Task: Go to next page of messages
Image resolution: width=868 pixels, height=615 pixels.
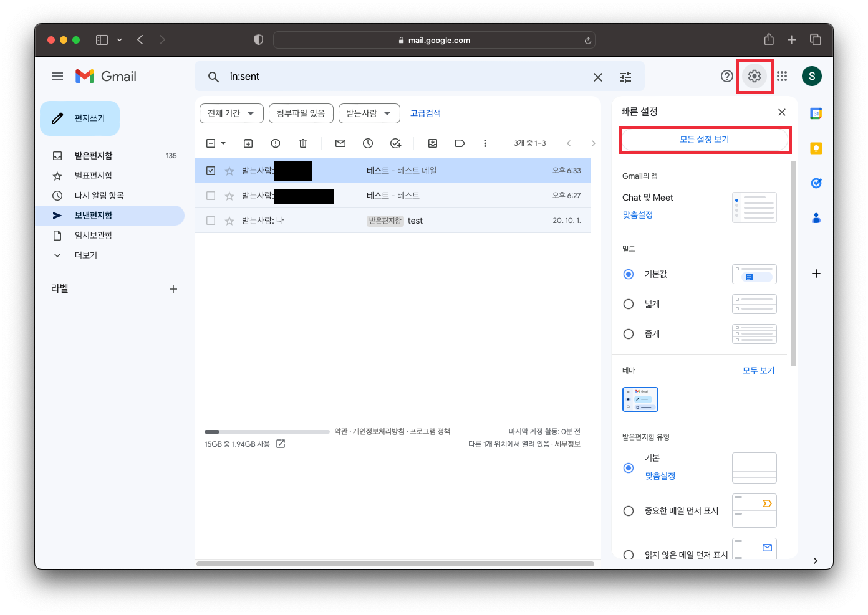Action: point(593,143)
